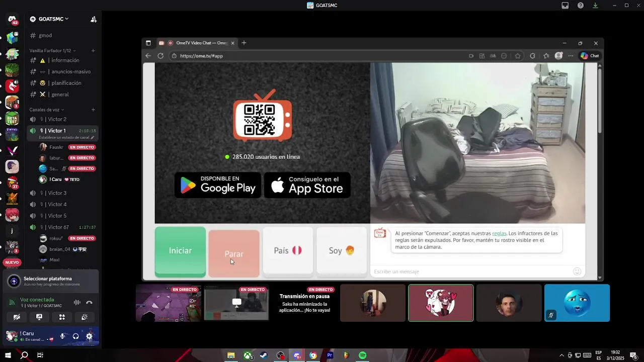
Task: Open Windows taskbar search
Action: pos(24,355)
